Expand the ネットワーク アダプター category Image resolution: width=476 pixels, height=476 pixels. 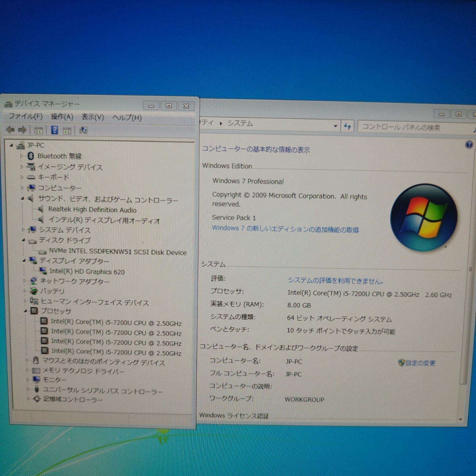tap(24, 281)
